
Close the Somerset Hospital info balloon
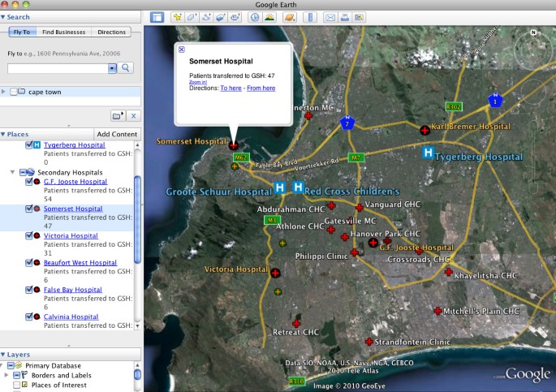(x=182, y=50)
